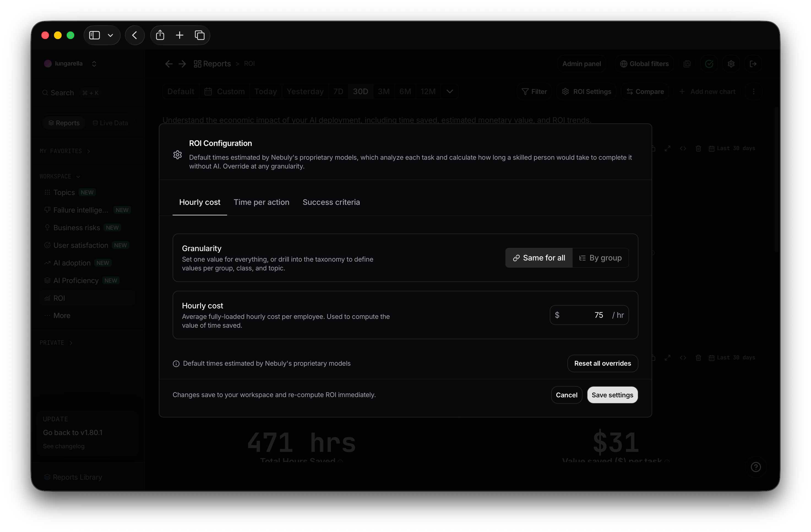Select By group granularity
This screenshot has width=811, height=532.
click(x=600, y=258)
